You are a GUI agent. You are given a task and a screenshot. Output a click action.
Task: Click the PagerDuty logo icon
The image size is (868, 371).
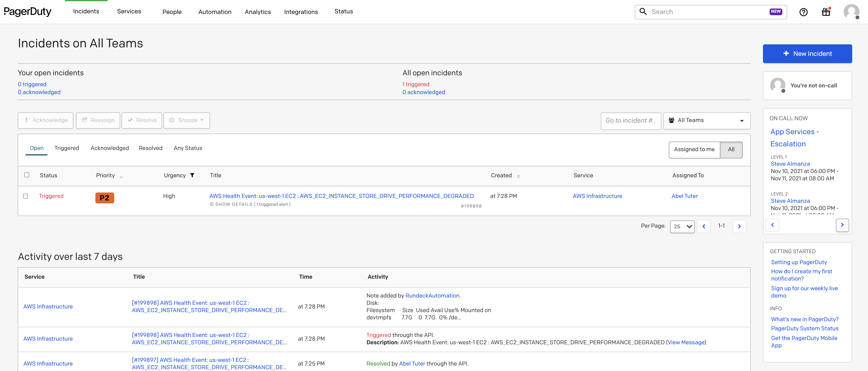pyautogui.click(x=28, y=11)
